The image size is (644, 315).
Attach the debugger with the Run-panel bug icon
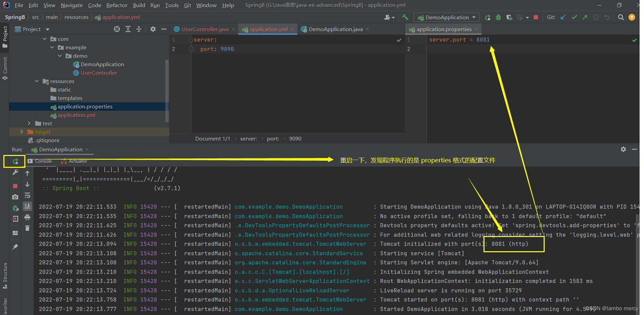15,208
